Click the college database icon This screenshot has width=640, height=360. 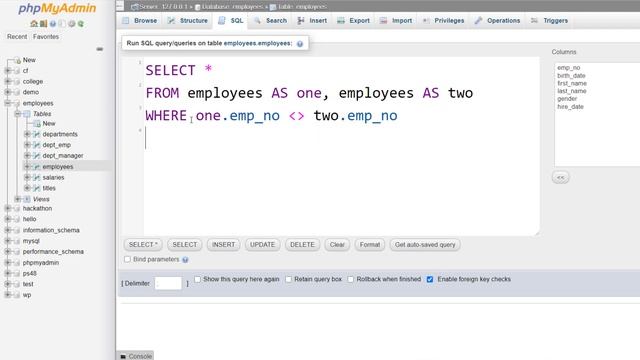pyautogui.click(x=17, y=81)
